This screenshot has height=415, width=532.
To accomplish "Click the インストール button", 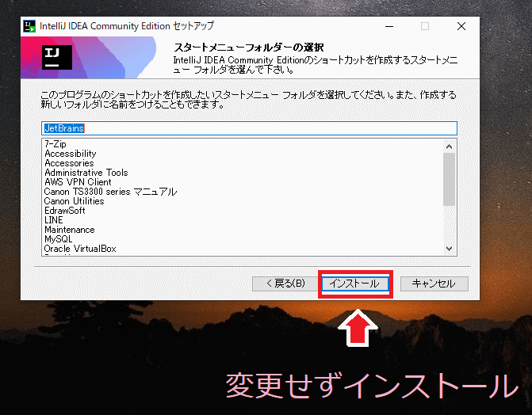I will 355,284.
